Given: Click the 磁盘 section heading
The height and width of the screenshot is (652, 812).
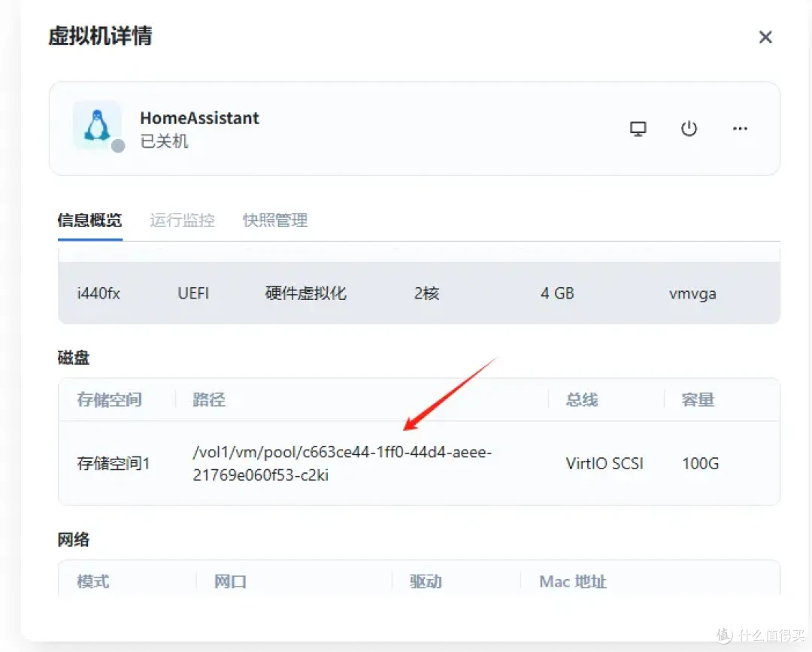Looking at the screenshot, I should click(73, 358).
